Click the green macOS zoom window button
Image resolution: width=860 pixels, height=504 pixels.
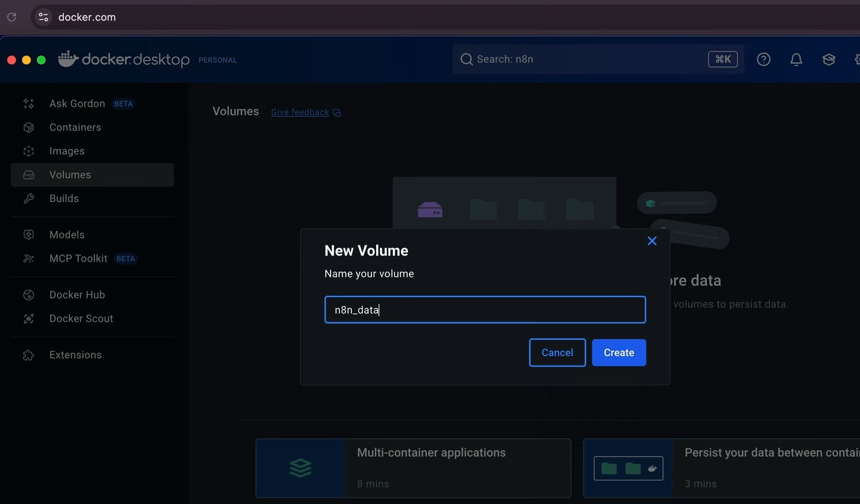41,60
